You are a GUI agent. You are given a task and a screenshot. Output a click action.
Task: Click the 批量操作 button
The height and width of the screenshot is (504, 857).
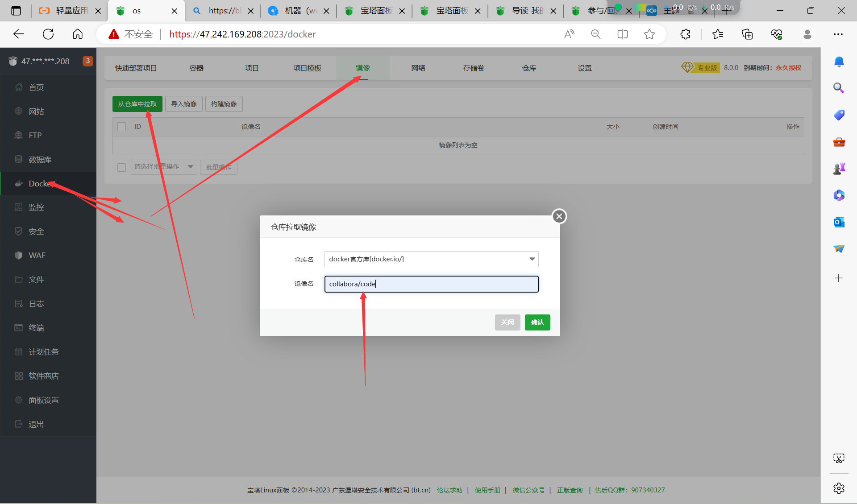pos(219,167)
